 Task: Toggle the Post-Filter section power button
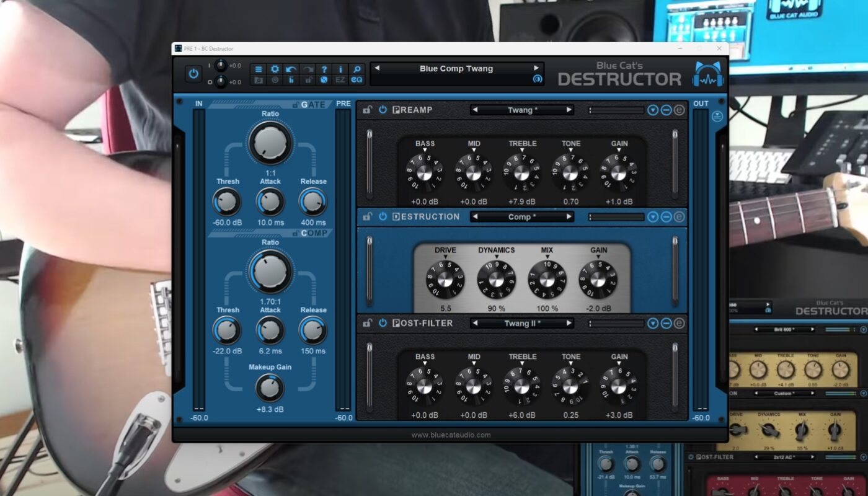click(x=383, y=324)
